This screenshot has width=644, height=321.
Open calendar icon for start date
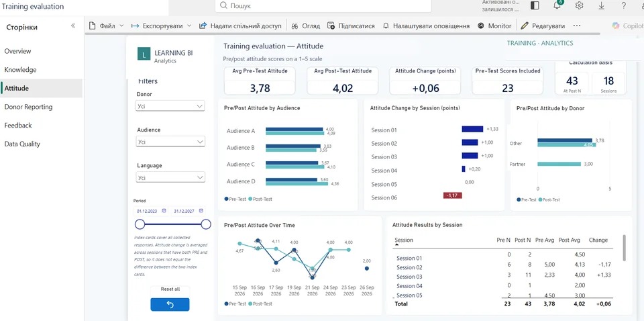click(164, 211)
